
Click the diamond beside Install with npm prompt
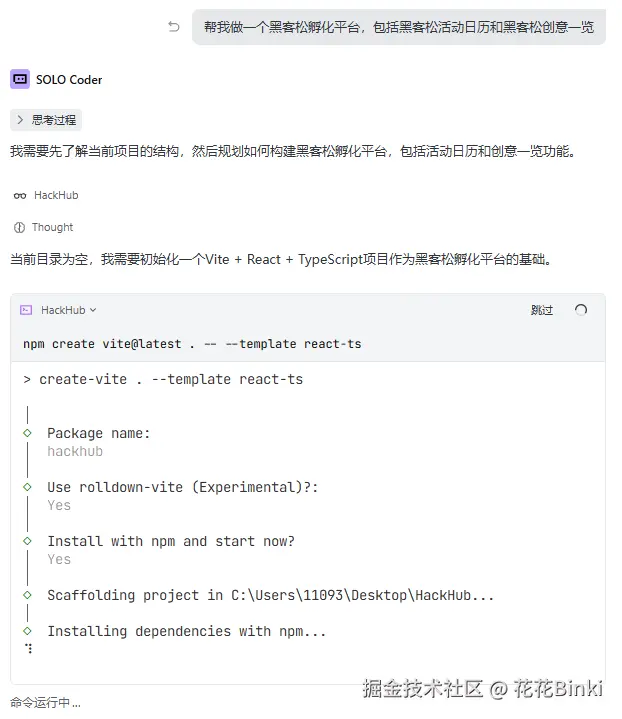click(x=28, y=541)
